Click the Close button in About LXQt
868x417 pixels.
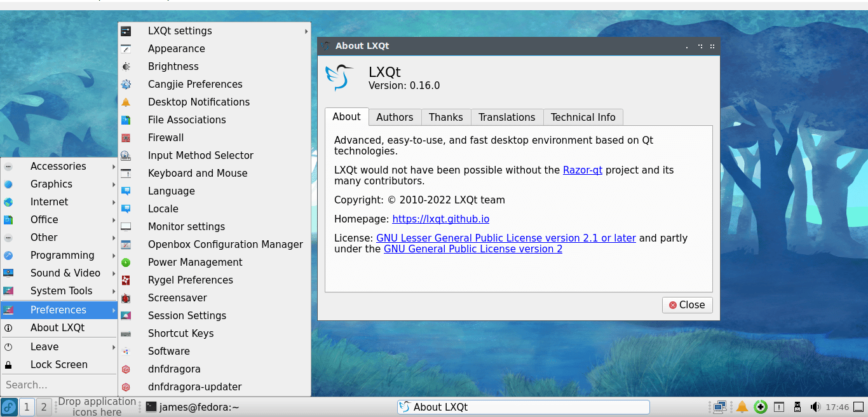[688, 305]
